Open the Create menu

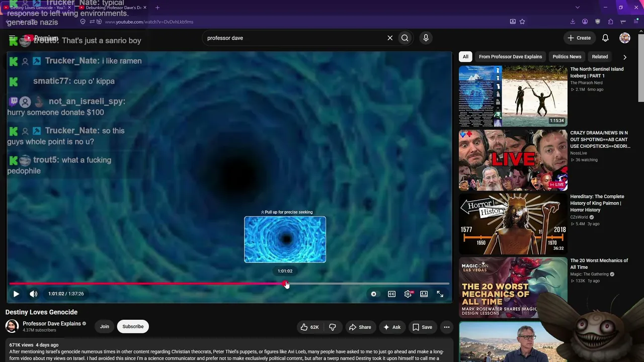coord(579,38)
